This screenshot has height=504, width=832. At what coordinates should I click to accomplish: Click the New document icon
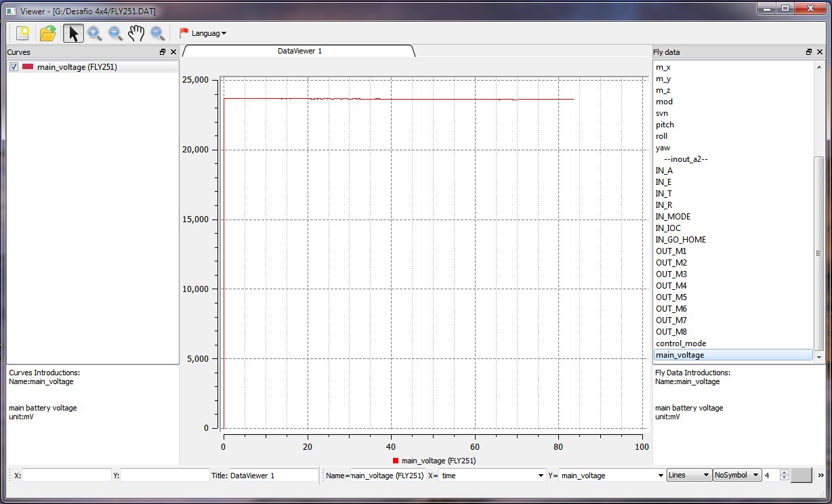(x=23, y=33)
